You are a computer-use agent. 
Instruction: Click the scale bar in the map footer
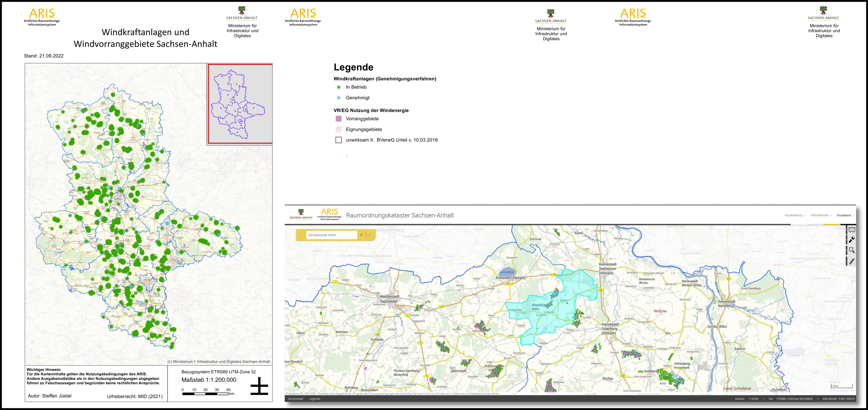point(208,392)
